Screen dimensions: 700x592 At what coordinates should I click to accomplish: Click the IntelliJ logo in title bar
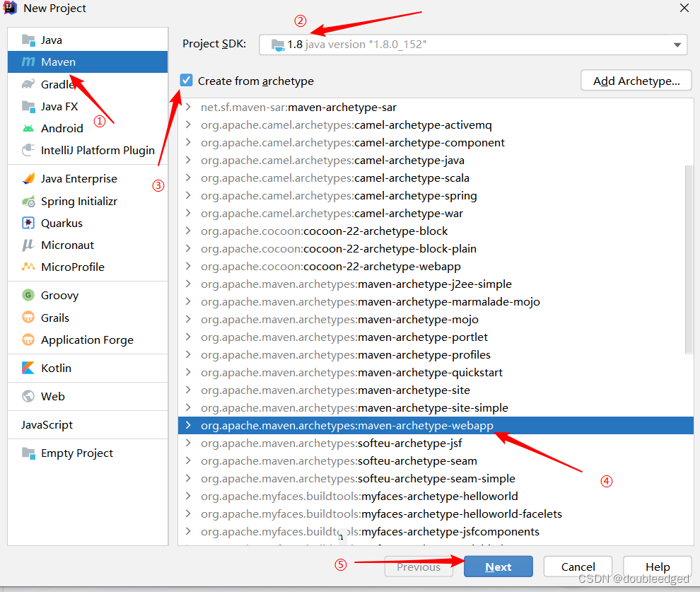(x=10, y=8)
